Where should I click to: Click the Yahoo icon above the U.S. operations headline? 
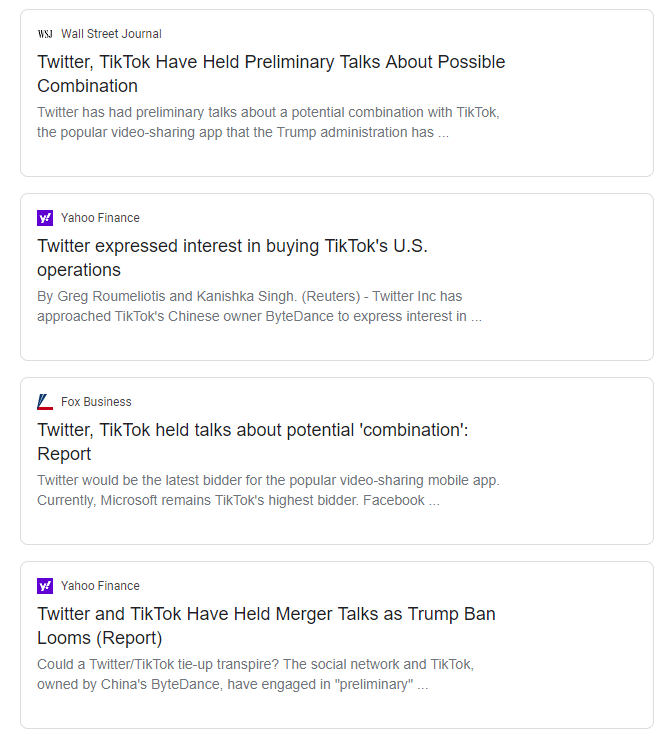click(45, 218)
